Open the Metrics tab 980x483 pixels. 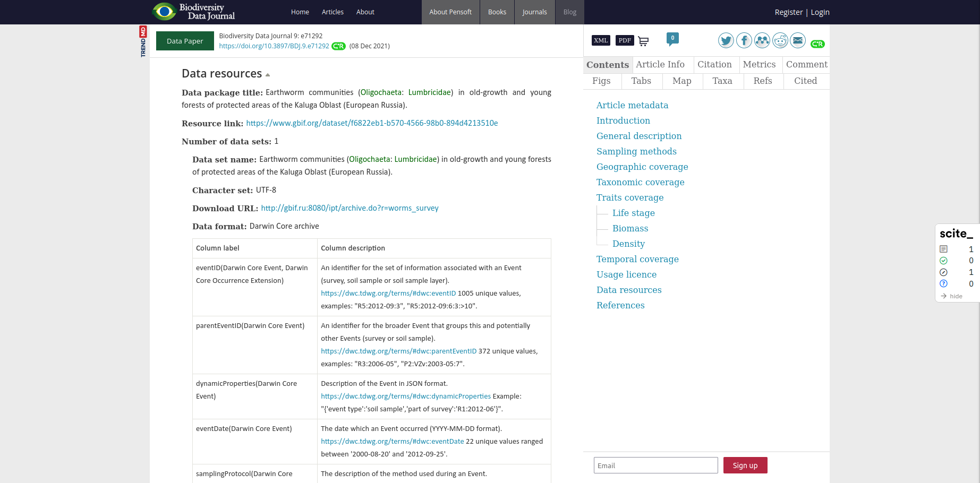tap(759, 64)
